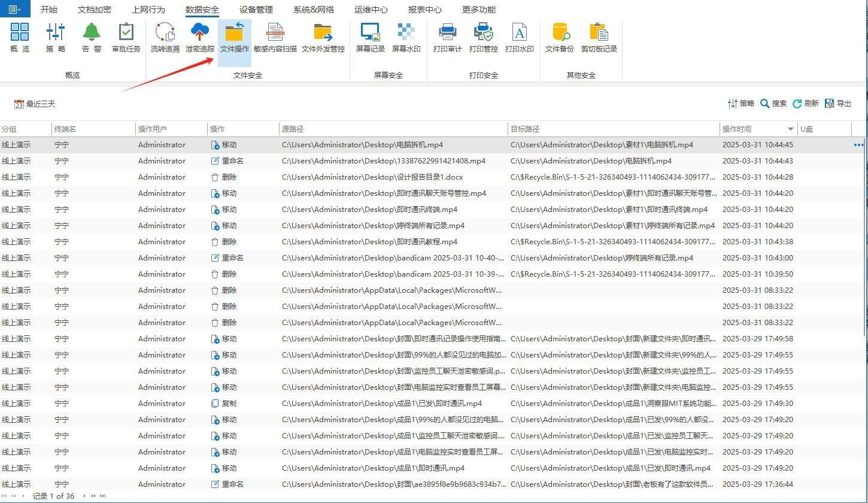Open the 最近三天 date range filter
The image size is (868, 503).
point(34,103)
